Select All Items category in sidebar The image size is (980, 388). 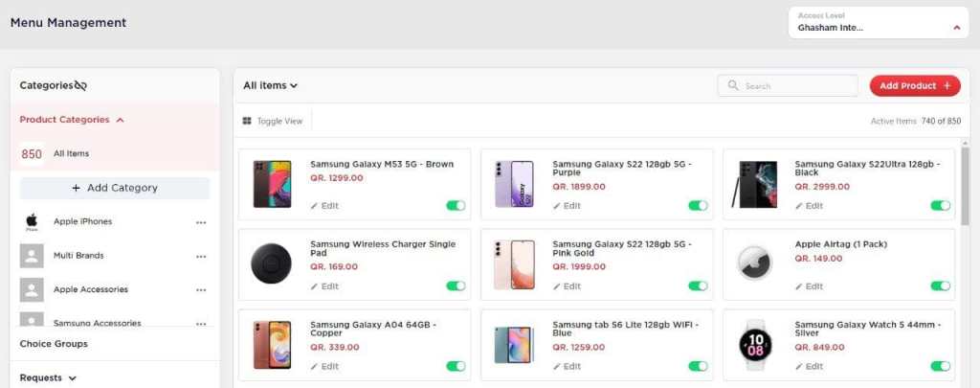click(71, 153)
